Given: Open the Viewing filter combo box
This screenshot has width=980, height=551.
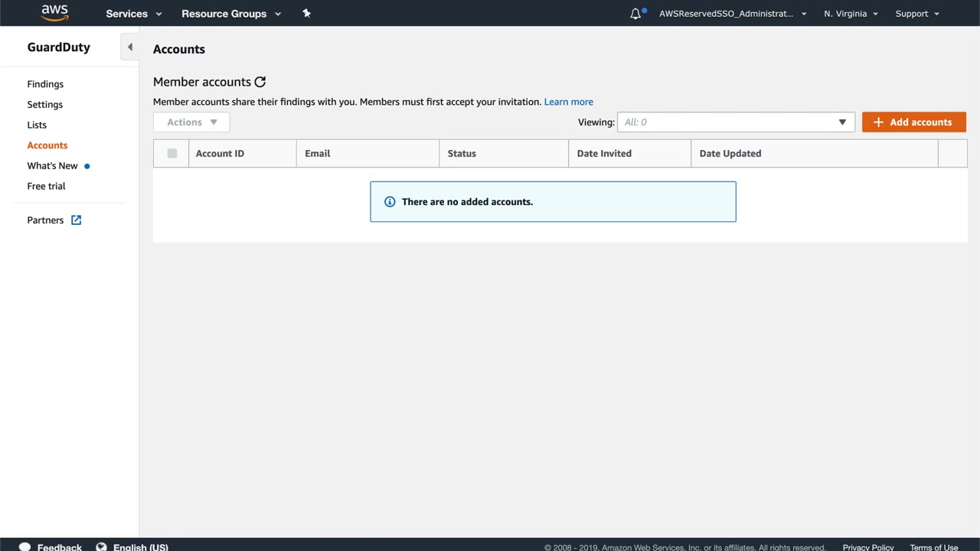Looking at the screenshot, I should (736, 122).
